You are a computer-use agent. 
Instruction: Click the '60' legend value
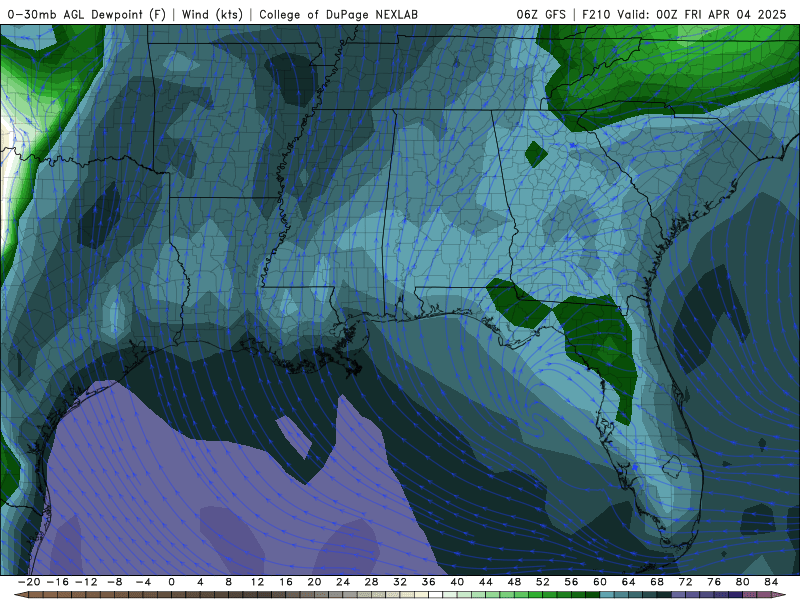[600, 582]
